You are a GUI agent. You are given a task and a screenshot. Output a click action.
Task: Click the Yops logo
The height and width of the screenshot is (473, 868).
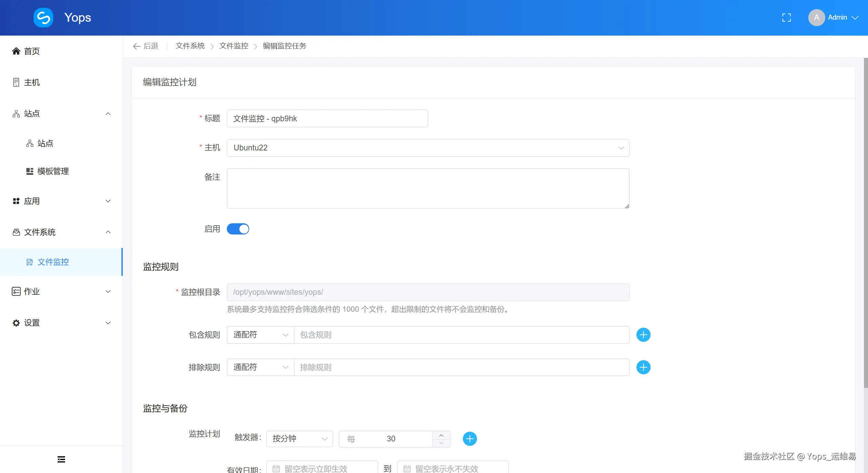[43, 17]
